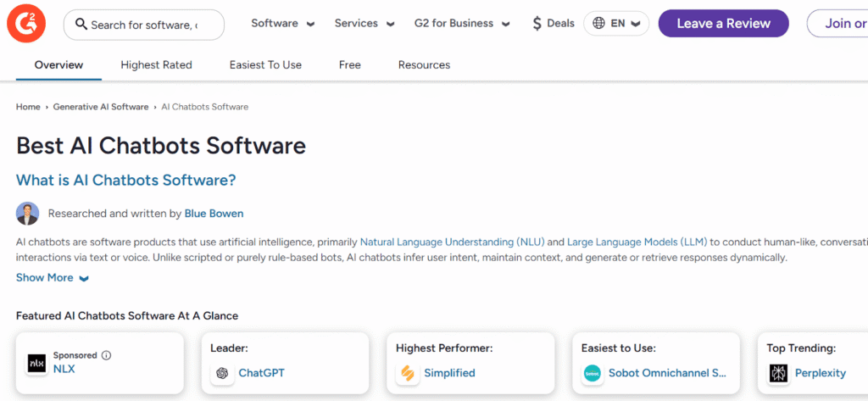
Task: Expand the G2 for Business menu
Action: tap(462, 24)
